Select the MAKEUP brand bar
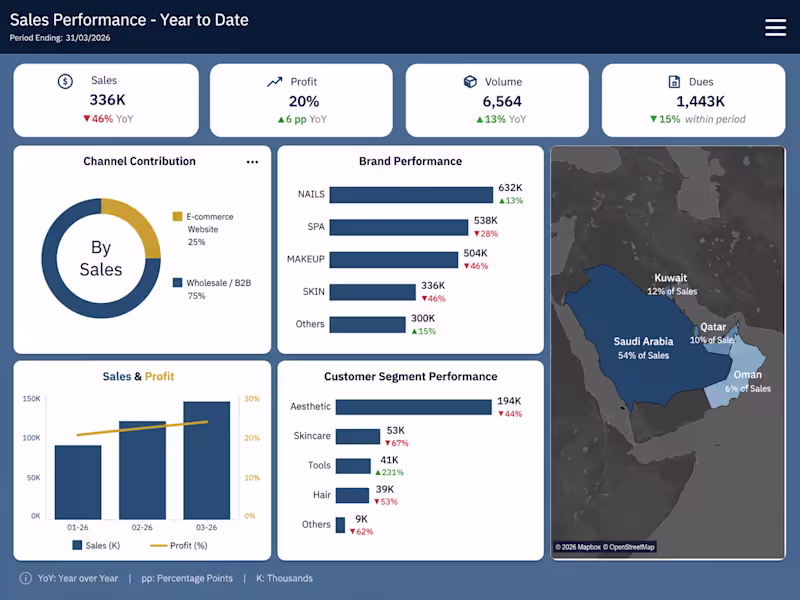The width and height of the screenshot is (800, 600). tap(393, 260)
